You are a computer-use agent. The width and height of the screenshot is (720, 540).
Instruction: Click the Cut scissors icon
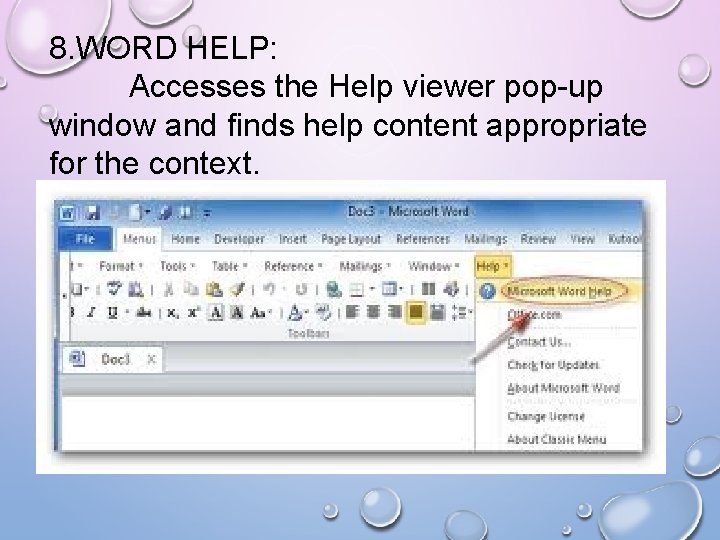click(x=169, y=289)
